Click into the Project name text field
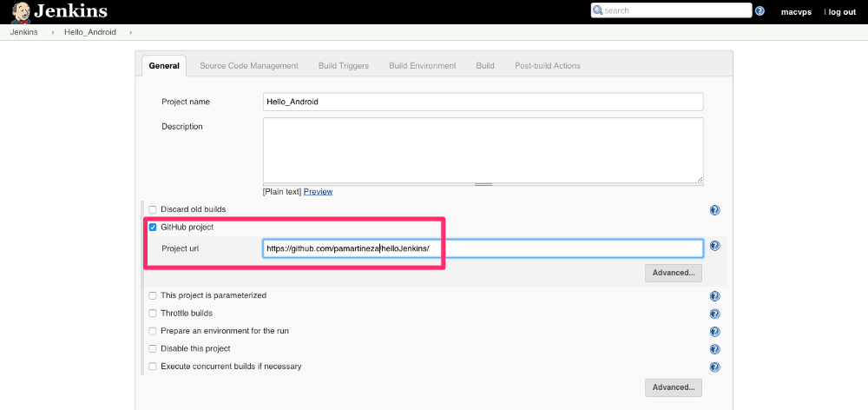Screen dimensions: 868x410 (x=483, y=102)
